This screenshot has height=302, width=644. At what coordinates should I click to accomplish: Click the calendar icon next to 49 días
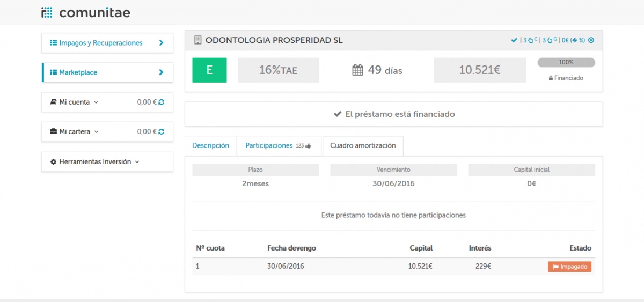point(357,70)
